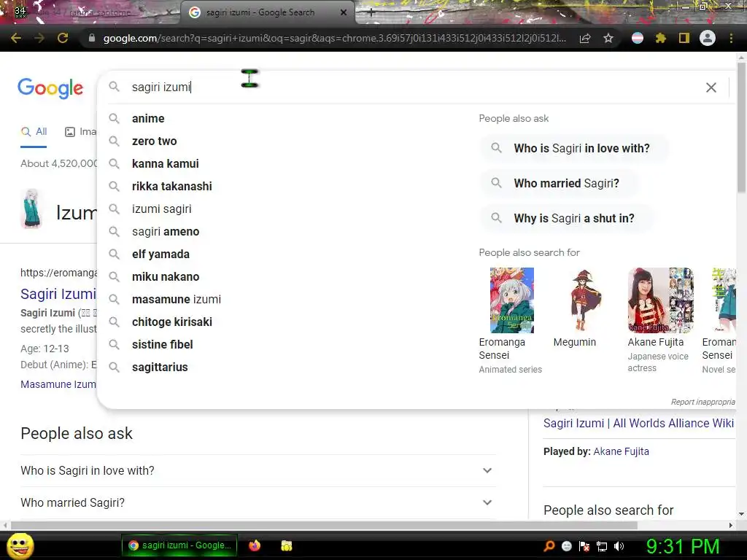Open 'Sagiri Izumi | All Worlds Alliance Wiki' link

click(638, 424)
